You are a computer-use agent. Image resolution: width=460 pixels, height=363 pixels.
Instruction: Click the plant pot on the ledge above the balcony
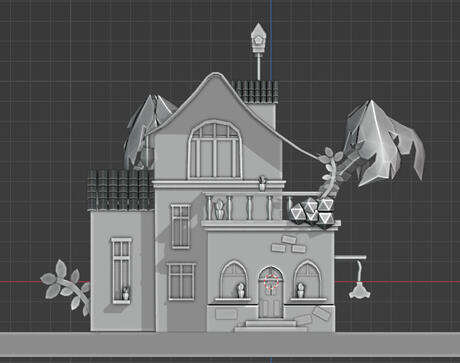coord(263,183)
